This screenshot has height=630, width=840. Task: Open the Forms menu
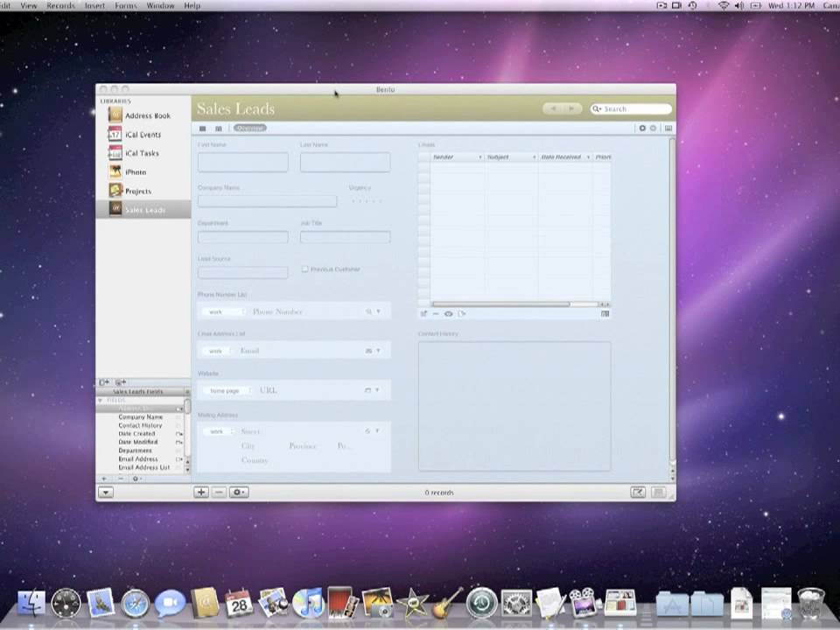[x=126, y=5]
